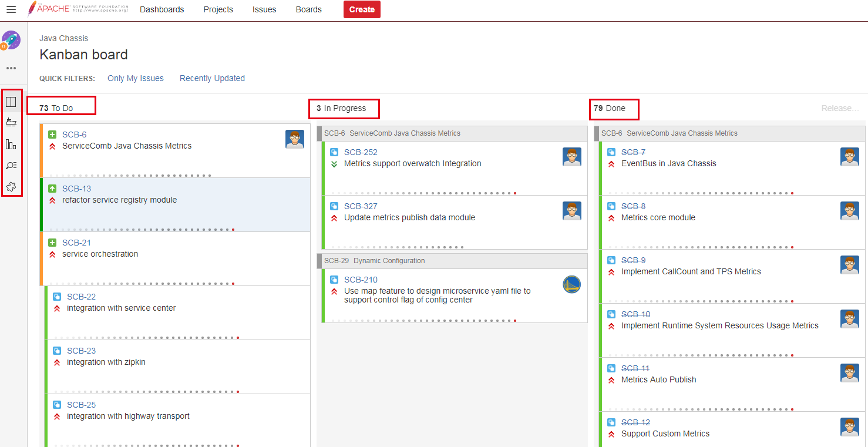Open the Releases ship icon in sidebar
Viewport: 868px width, 447px height.
(11, 123)
